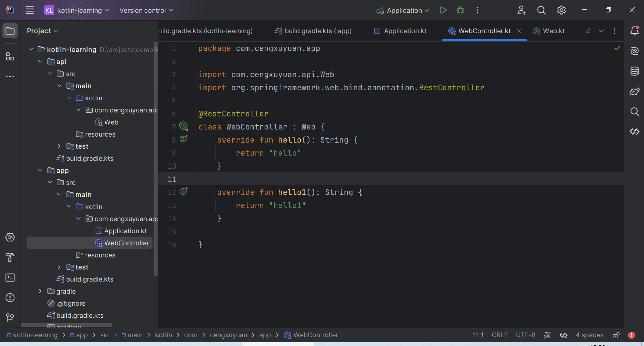
Task: Run the Application configuration
Action: click(x=443, y=10)
